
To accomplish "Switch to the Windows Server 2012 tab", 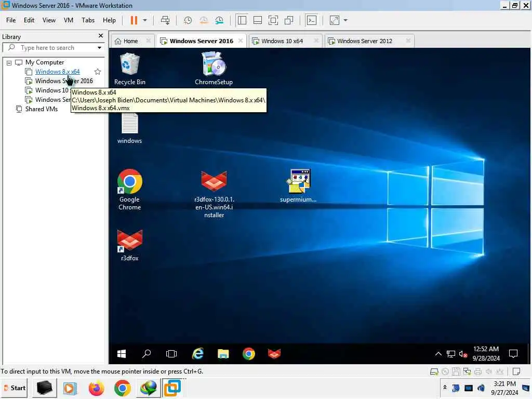I will pyautogui.click(x=364, y=41).
